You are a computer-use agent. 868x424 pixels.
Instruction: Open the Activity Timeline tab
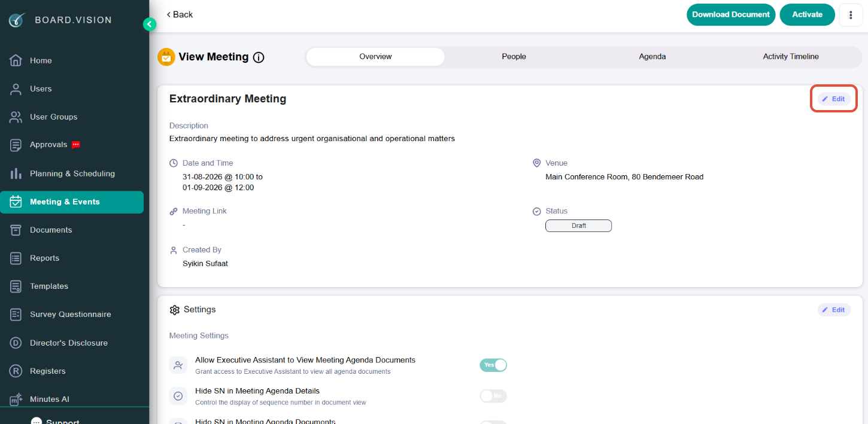[791, 57]
